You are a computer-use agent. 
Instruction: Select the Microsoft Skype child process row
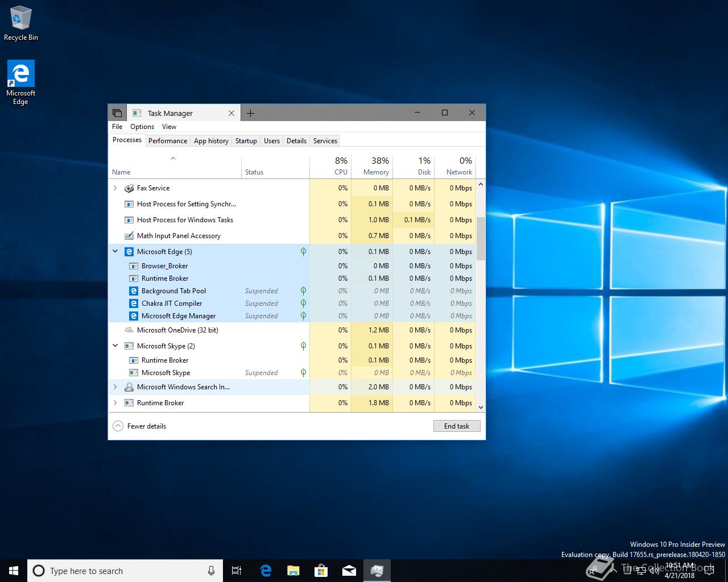(x=292, y=373)
